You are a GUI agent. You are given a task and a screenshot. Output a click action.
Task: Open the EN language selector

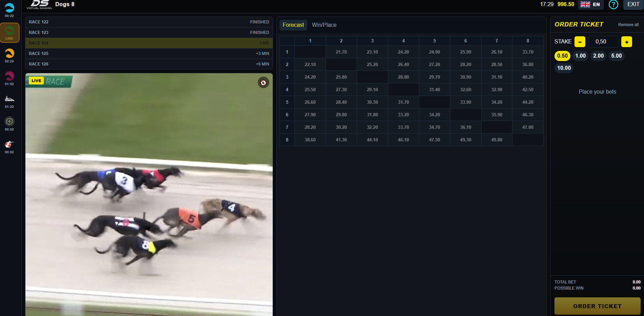[590, 4]
